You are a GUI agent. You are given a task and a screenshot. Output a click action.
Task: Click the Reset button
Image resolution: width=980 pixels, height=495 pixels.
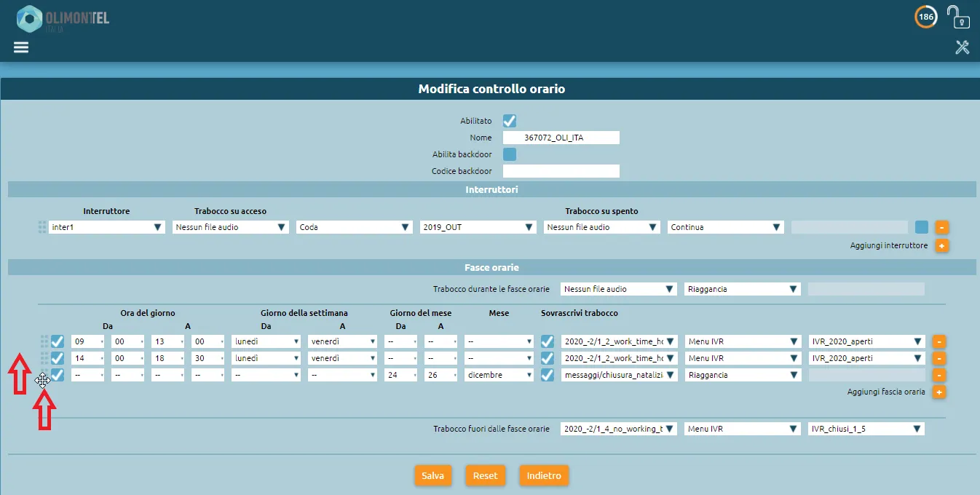coord(485,476)
